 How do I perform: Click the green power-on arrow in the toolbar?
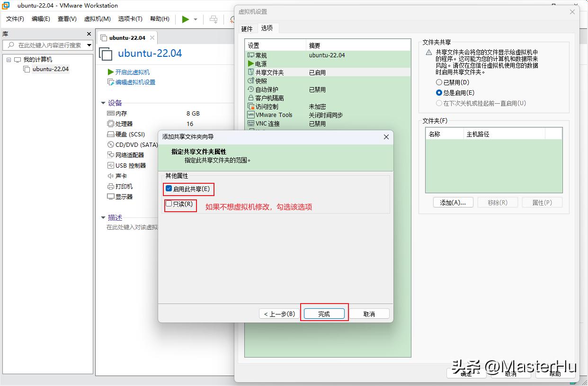click(x=185, y=19)
